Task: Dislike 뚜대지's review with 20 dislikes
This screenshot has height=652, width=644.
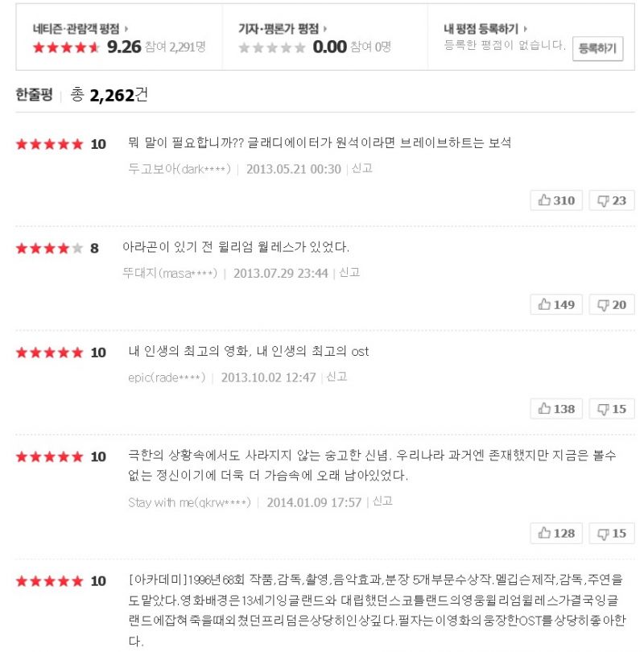Action: pyautogui.click(x=611, y=304)
